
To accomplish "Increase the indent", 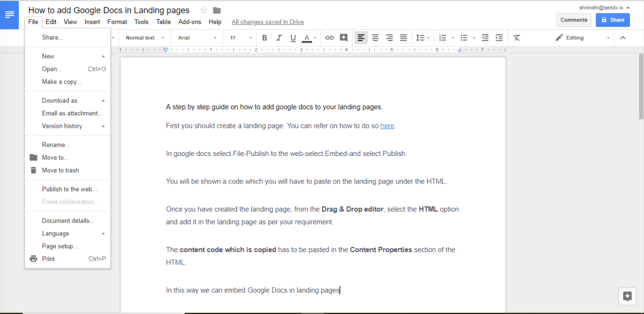I will pos(499,38).
